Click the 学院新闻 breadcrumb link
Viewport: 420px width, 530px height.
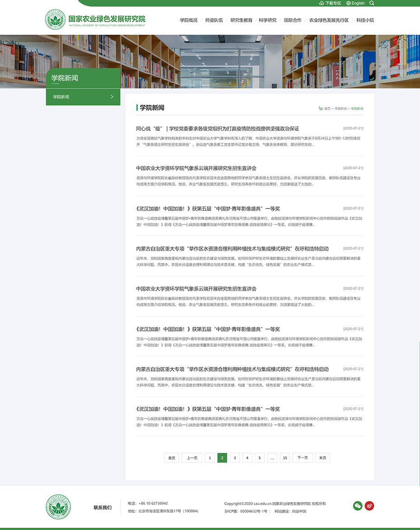pos(341,109)
